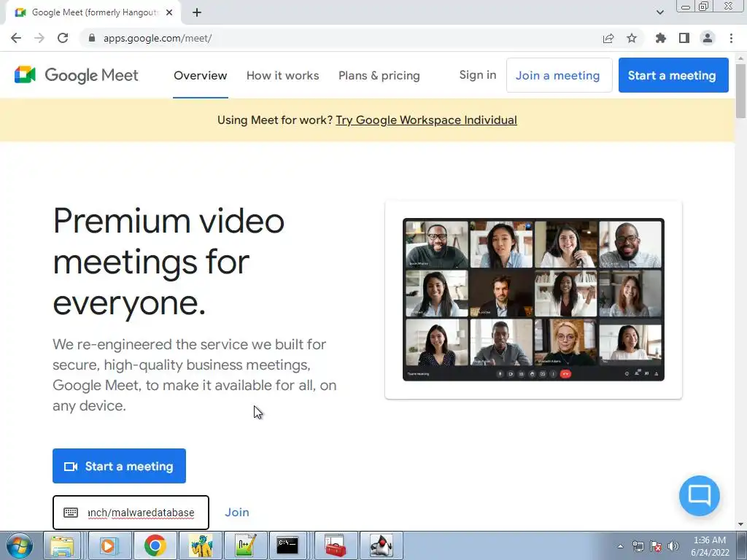Viewport: 747px width, 560px height.
Task: Click the scrollbar down arrow
Action: [740, 524]
